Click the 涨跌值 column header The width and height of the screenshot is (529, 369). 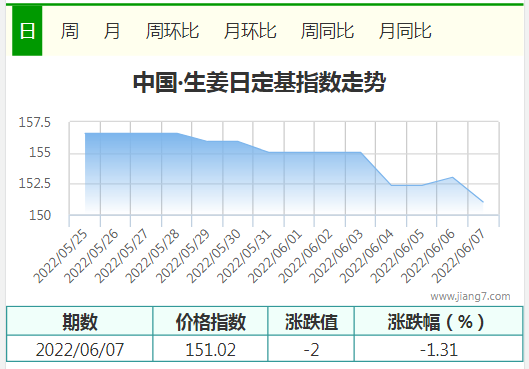click(311, 321)
